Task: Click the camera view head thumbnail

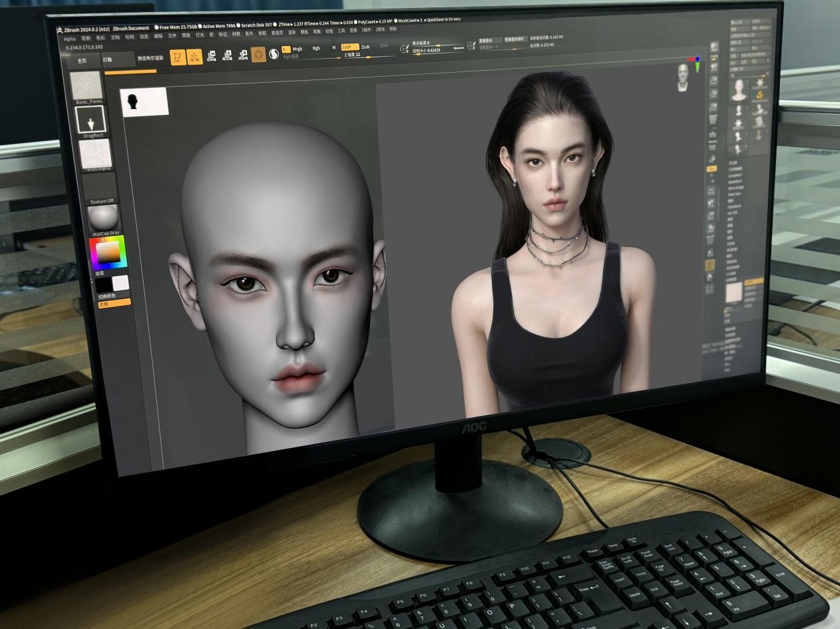Action: pyautogui.click(x=682, y=76)
